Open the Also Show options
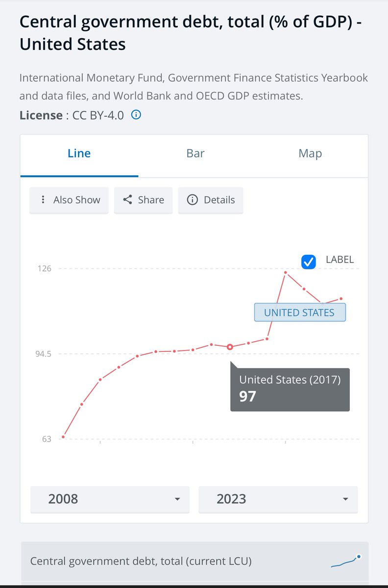This screenshot has width=388, height=588. tap(69, 200)
